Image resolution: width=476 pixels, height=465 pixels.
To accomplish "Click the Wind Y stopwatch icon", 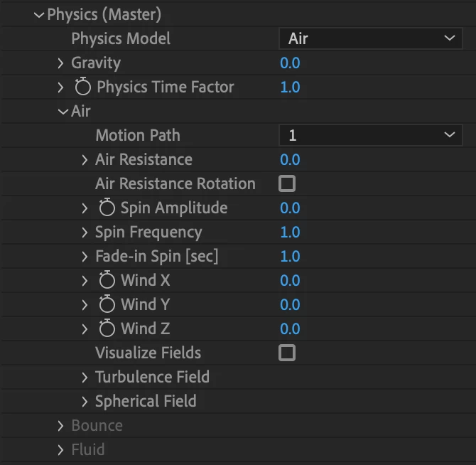I will click(107, 305).
